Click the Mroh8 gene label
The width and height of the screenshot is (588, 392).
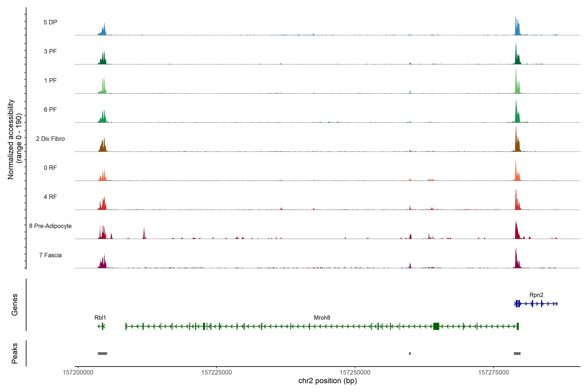[322, 318]
